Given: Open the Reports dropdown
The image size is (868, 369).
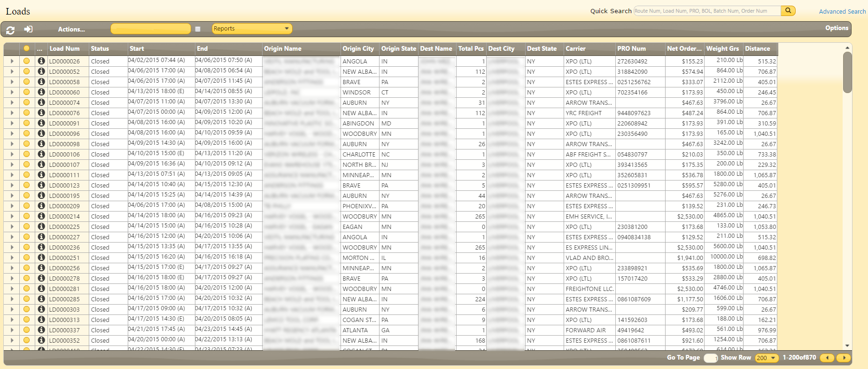Looking at the screenshot, I should 252,29.
